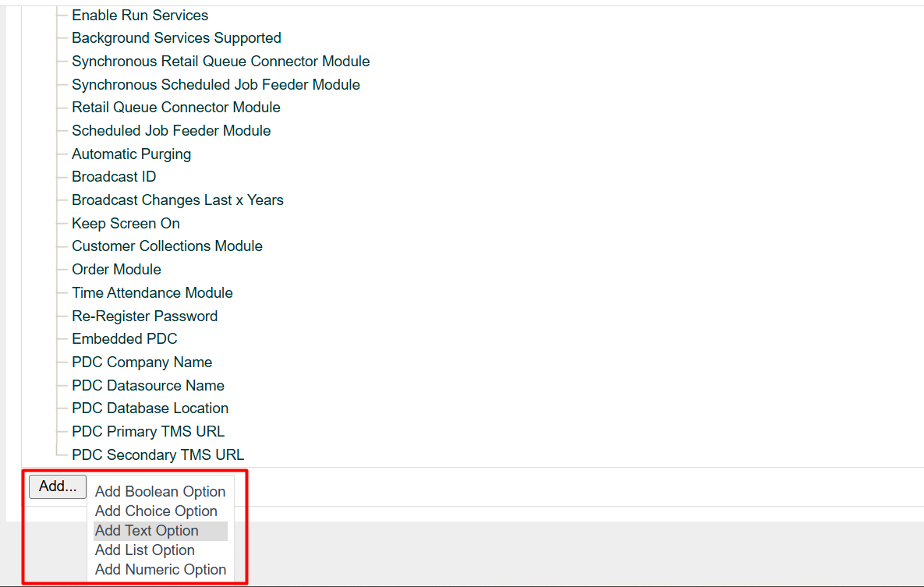The height and width of the screenshot is (587, 924).
Task: Click the Add... button
Action: pyautogui.click(x=57, y=486)
